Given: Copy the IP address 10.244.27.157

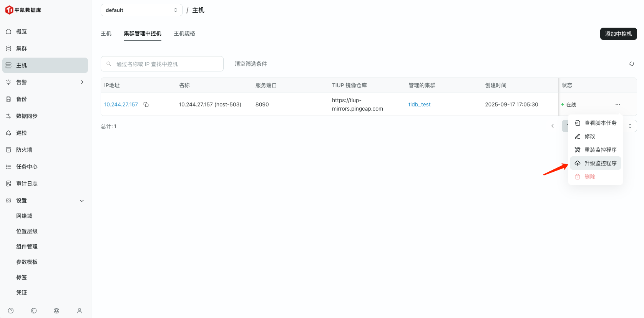Looking at the screenshot, I should 146,104.
